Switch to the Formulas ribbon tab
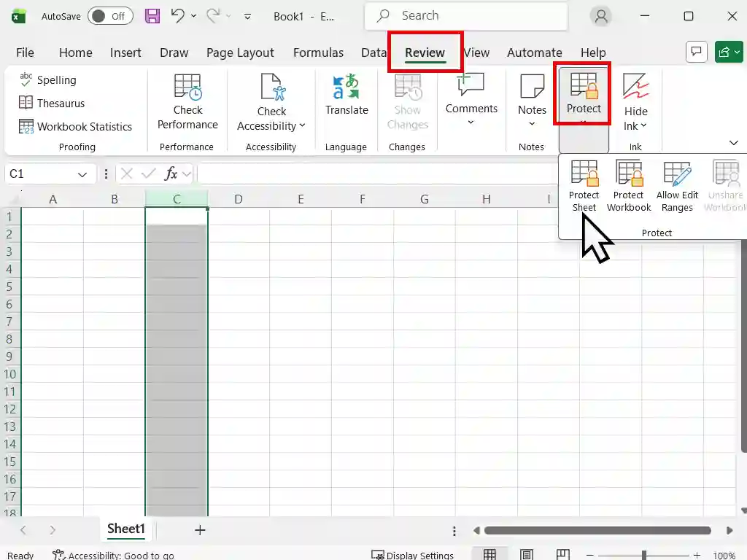This screenshot has height=560, width=747. tap(318, 52)
